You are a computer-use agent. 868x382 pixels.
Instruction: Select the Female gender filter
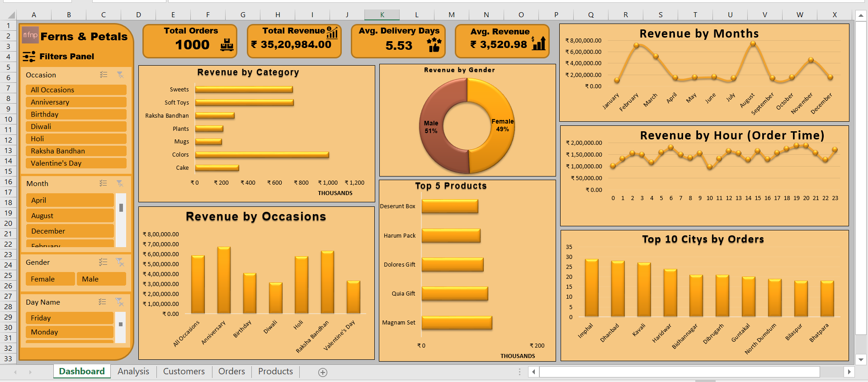pyautogui.click(x=50, y=279)
